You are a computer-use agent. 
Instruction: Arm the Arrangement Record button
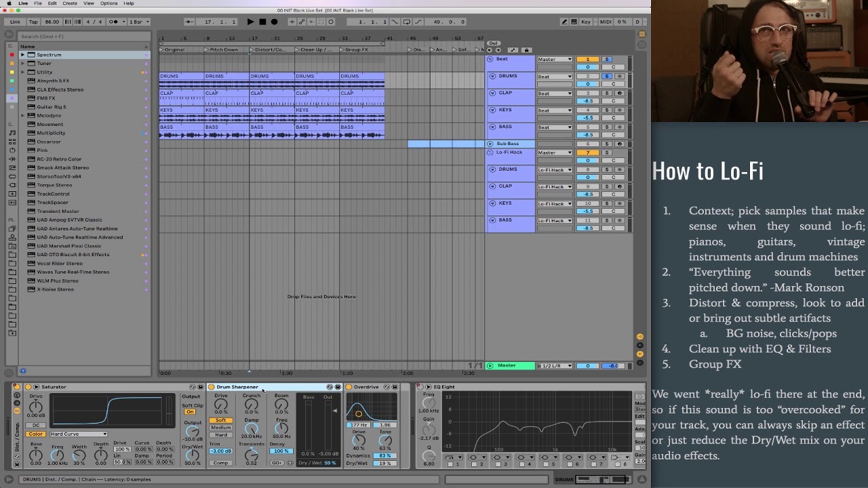click(x=274, y=22)
